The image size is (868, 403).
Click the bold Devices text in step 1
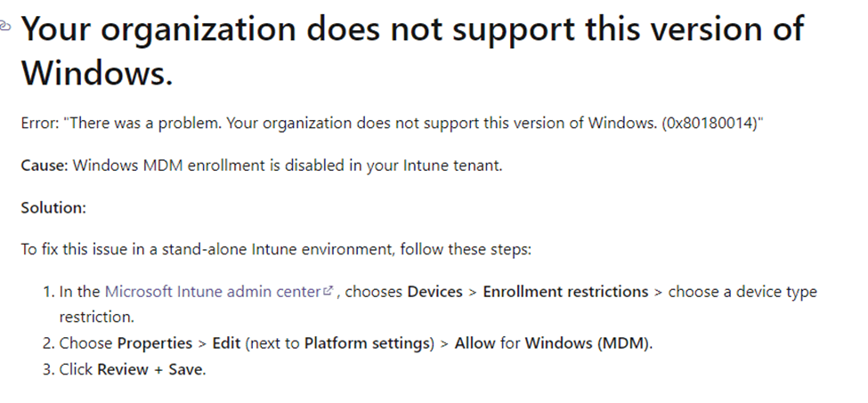[436, 291]
